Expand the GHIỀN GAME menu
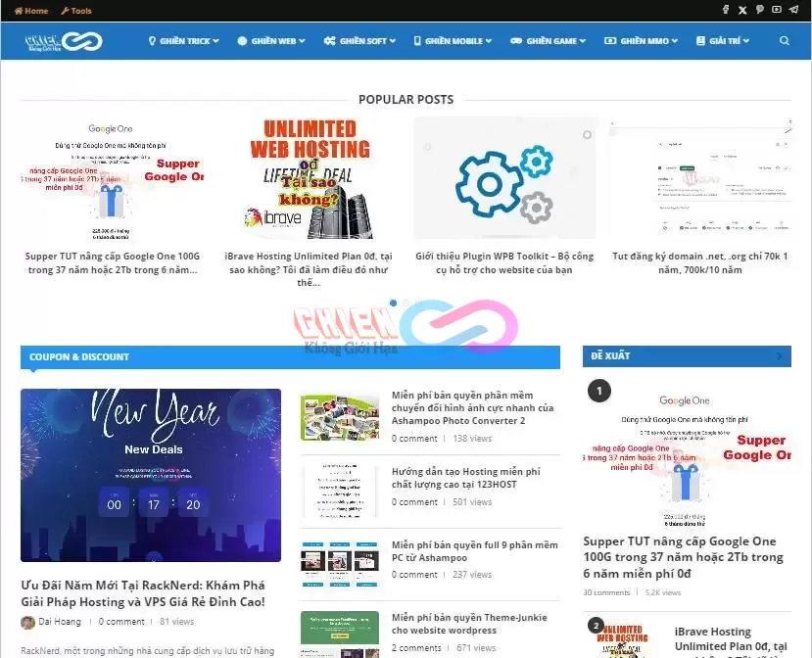Screen dimensions: 812x658 [x=548, y=41]
